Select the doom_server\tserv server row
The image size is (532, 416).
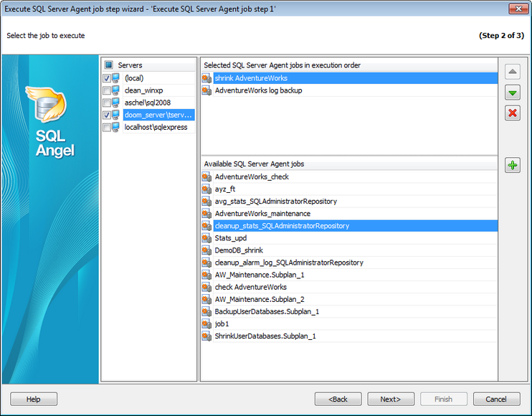158,115
